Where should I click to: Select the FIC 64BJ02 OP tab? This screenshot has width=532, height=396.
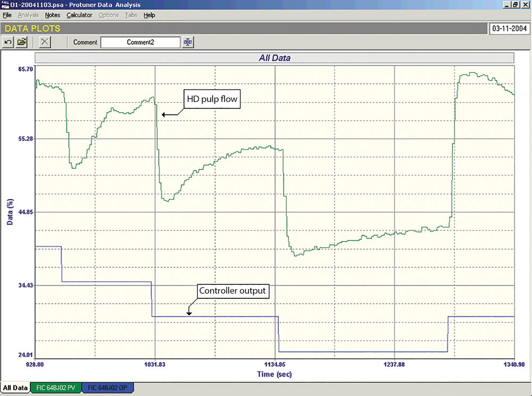pos(109,388)
